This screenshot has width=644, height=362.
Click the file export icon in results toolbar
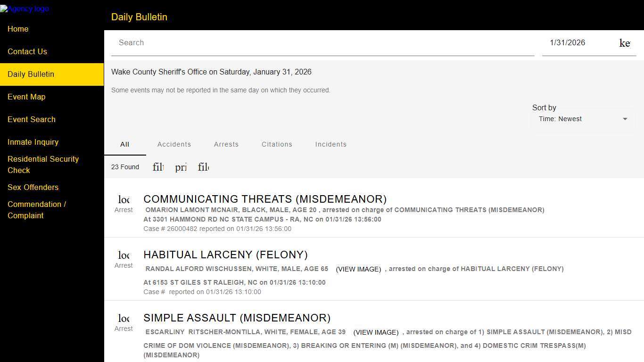[x=204, y=167]
